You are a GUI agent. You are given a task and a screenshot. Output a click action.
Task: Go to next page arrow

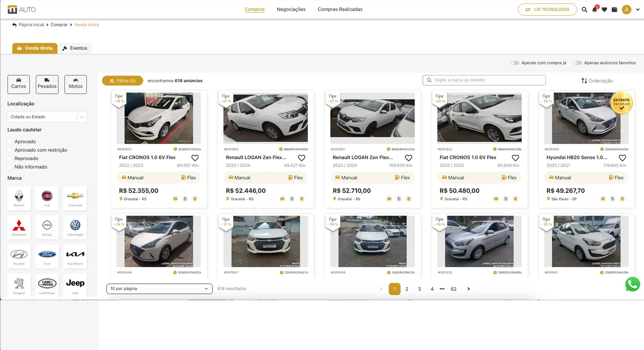click(x=469, y=289)
